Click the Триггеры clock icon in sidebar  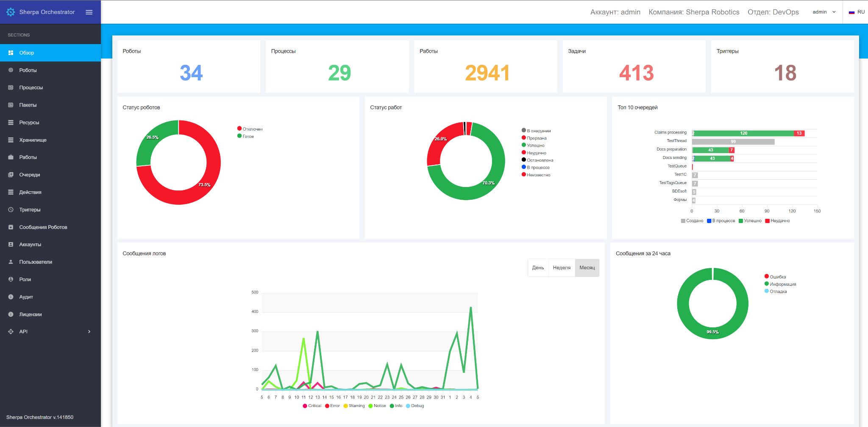click(11, 210)
